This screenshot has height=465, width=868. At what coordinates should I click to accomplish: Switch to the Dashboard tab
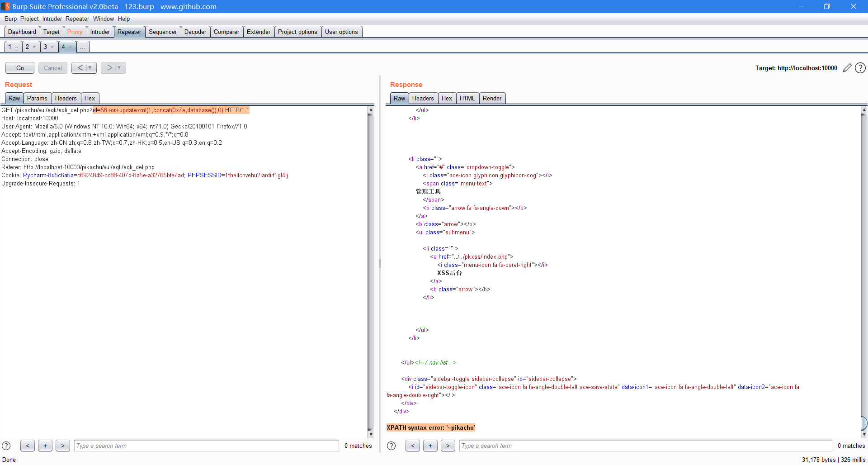[x=22, y=32]
